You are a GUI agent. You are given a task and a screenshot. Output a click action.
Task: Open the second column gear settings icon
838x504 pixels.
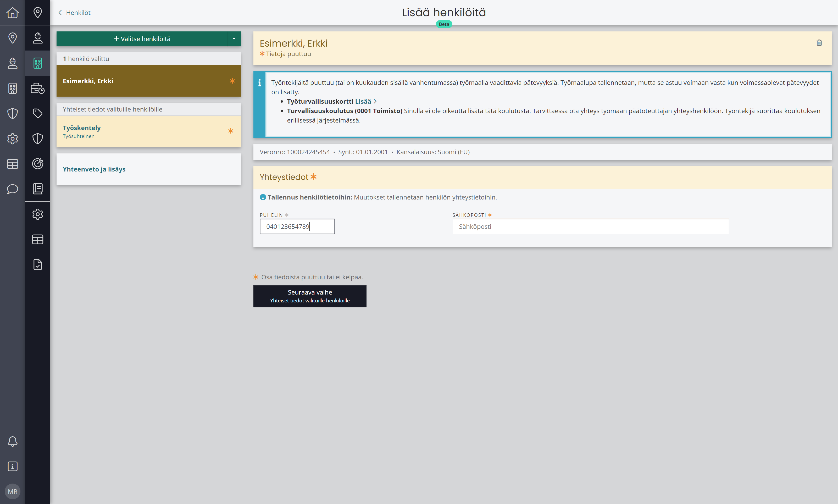(x=38, y=214)
